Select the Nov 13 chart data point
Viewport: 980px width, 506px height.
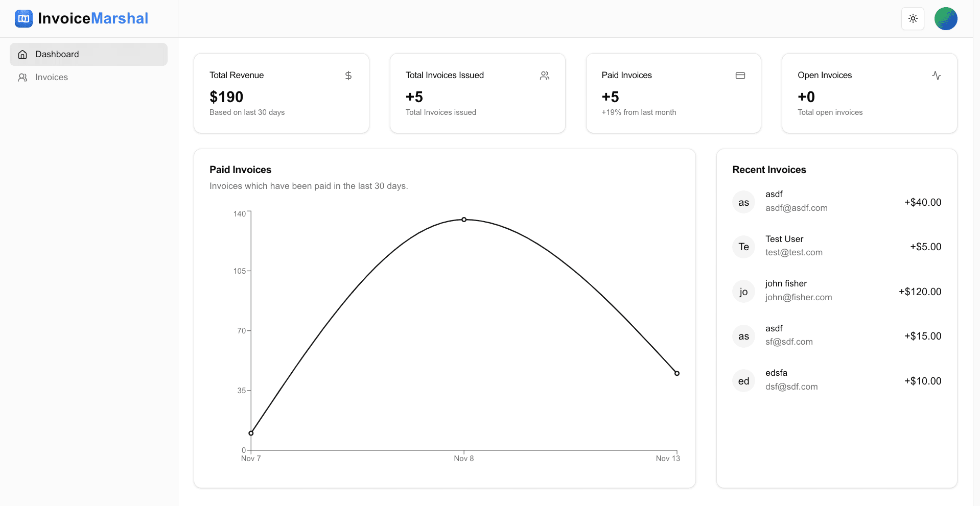click(x=676, y=373)
